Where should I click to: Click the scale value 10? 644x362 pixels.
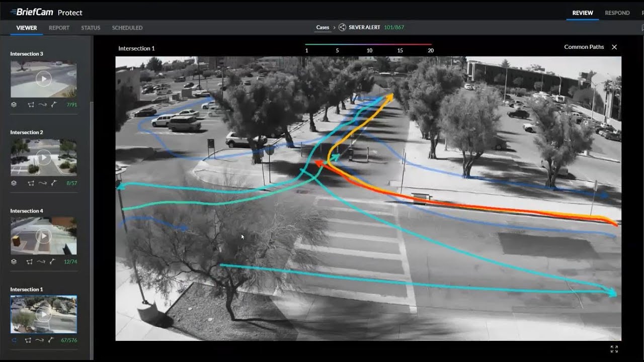pyautogui.click(x=369, y=51)
